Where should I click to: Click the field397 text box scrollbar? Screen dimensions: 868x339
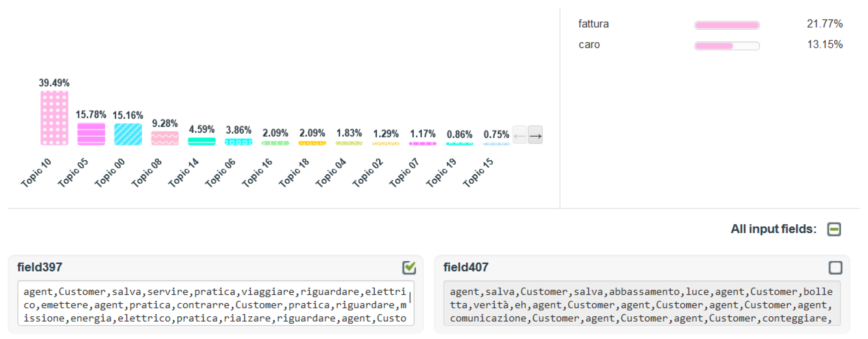click(410, 298)
